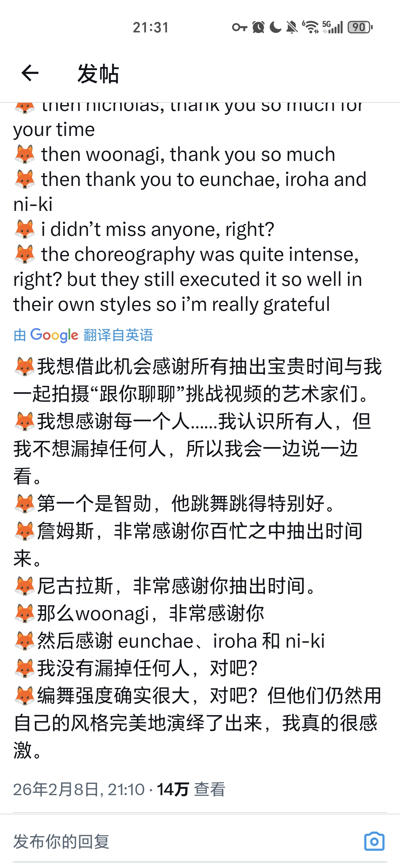This screenshot has height=868, width=400.
Task: Tap the post timestamp 26年2月8日, 21:10
Action: (79, 789)
